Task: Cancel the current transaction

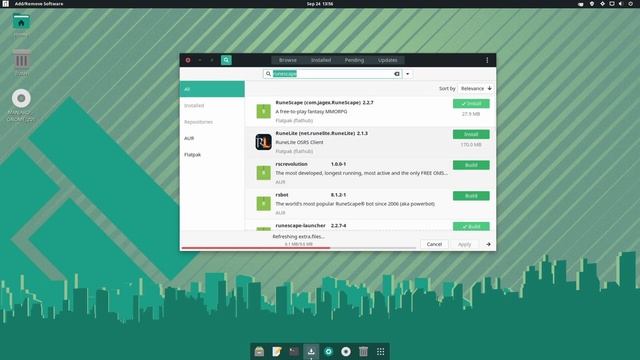Action: [x=434, y=244]
